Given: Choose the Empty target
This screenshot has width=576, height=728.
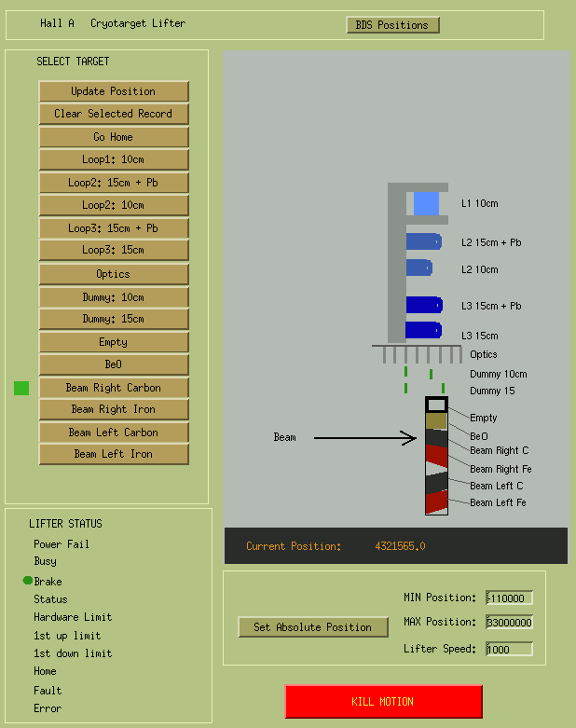Looking at the screenshot, I should click(114, 342).
